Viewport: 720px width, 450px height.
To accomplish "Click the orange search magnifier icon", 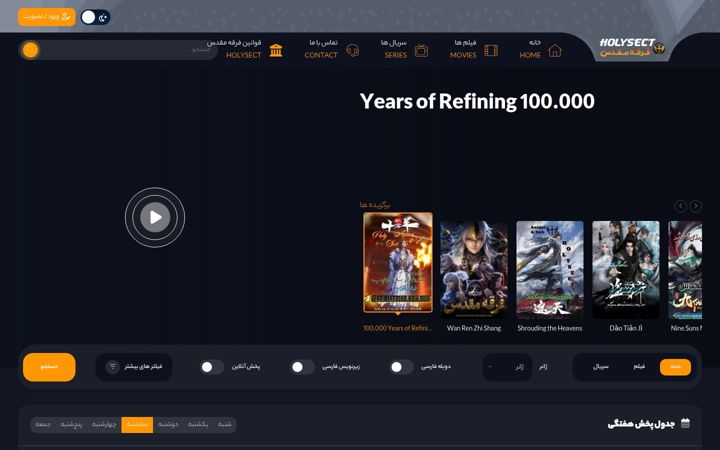I will pos(31,50).
